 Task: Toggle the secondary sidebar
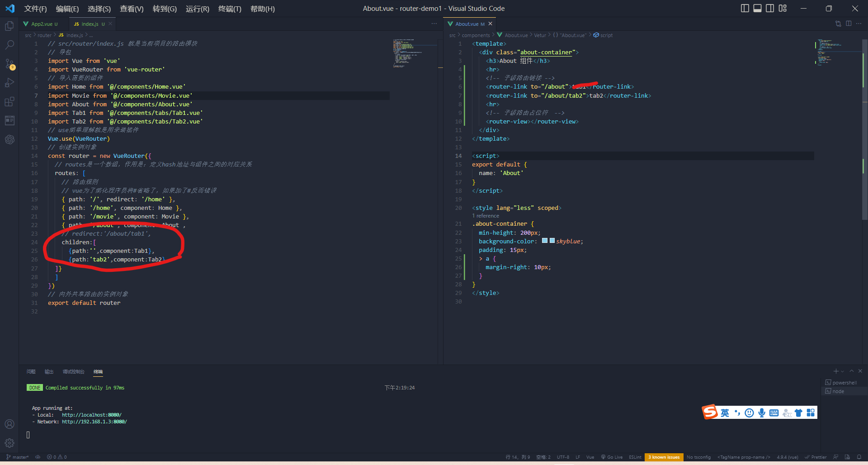pyautogui.click(x=769, y=8)
